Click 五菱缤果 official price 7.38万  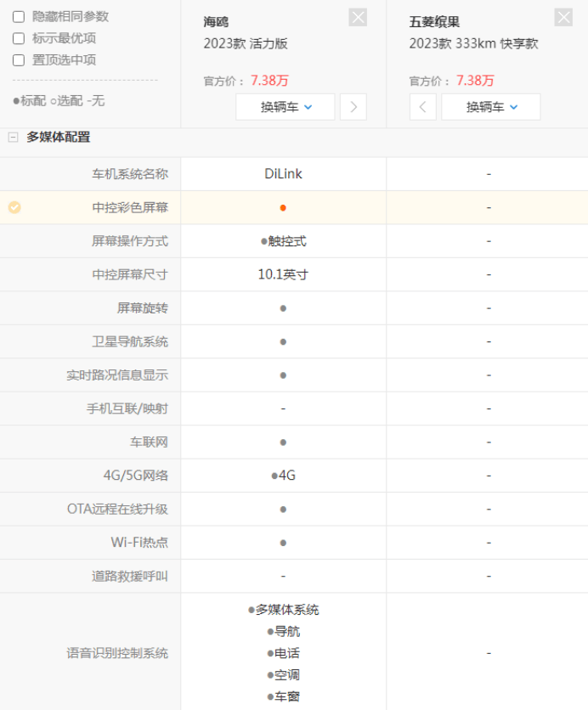475,81
